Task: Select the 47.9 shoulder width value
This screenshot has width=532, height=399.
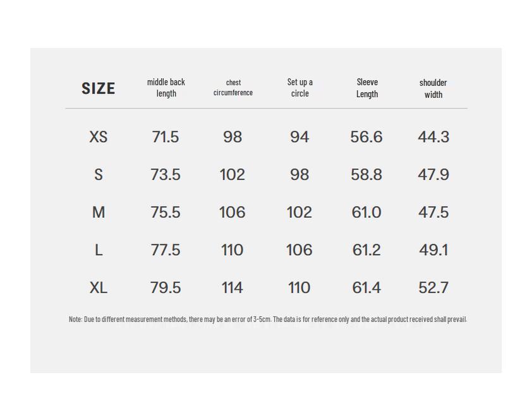Action: pos(433,175)
